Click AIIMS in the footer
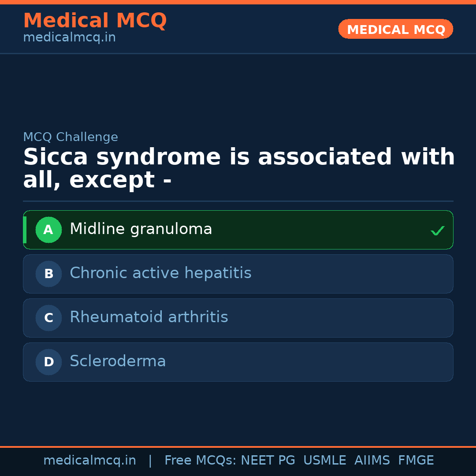The width and height of the screenshot is (476, 476). (x=372, y=461)
